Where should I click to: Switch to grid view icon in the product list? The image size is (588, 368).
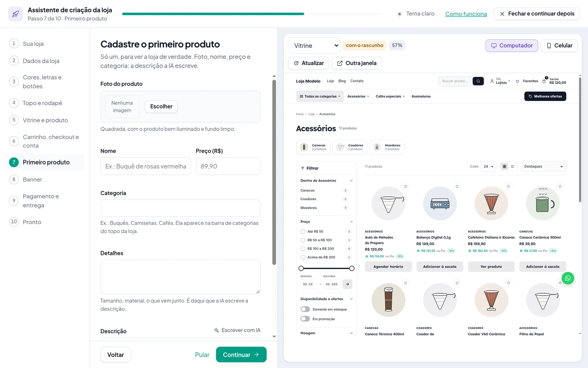505,166
